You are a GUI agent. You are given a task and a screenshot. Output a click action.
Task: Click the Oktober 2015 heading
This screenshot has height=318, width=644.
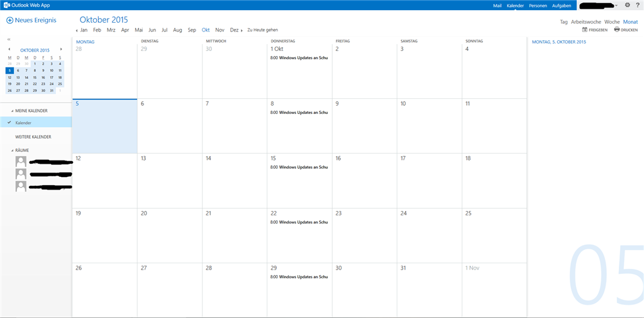[104, 20]
